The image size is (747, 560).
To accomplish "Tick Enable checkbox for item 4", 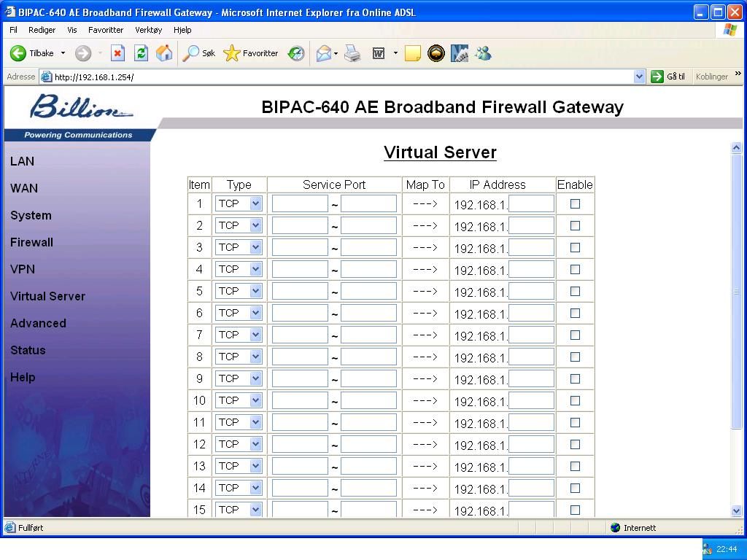I will pos(575,270).
